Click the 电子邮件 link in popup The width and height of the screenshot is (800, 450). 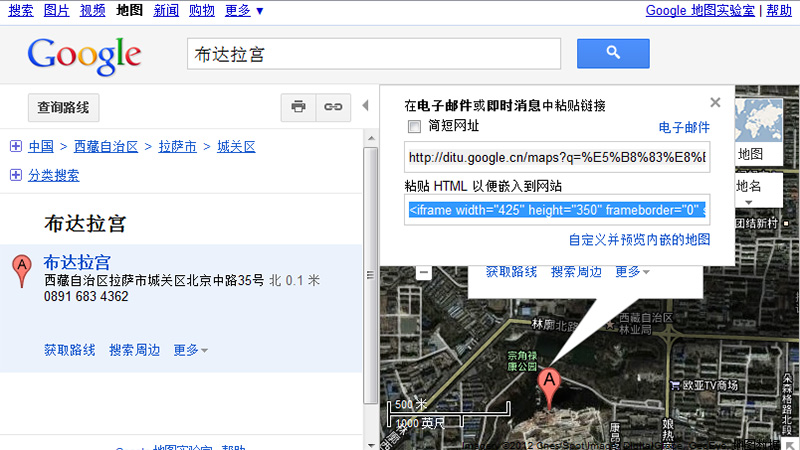(684, 127)
